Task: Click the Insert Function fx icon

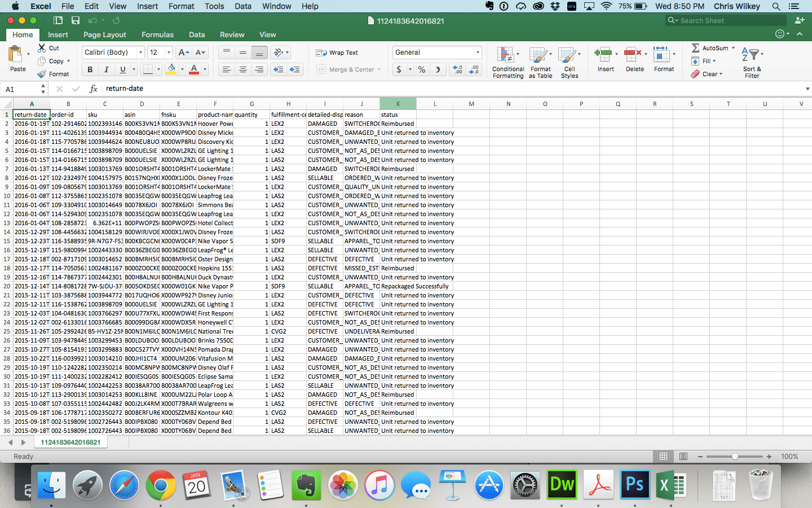Action: click(94, 89)
